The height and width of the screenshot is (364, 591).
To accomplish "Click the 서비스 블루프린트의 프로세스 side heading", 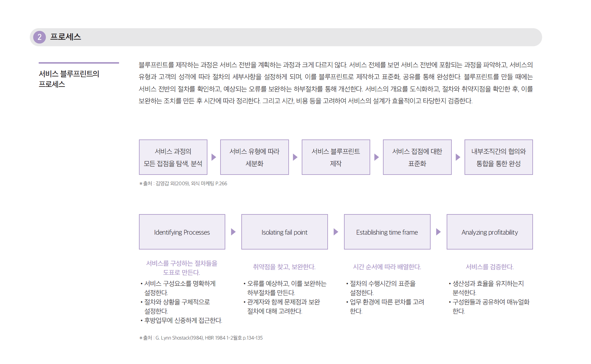I will [69, 79].
